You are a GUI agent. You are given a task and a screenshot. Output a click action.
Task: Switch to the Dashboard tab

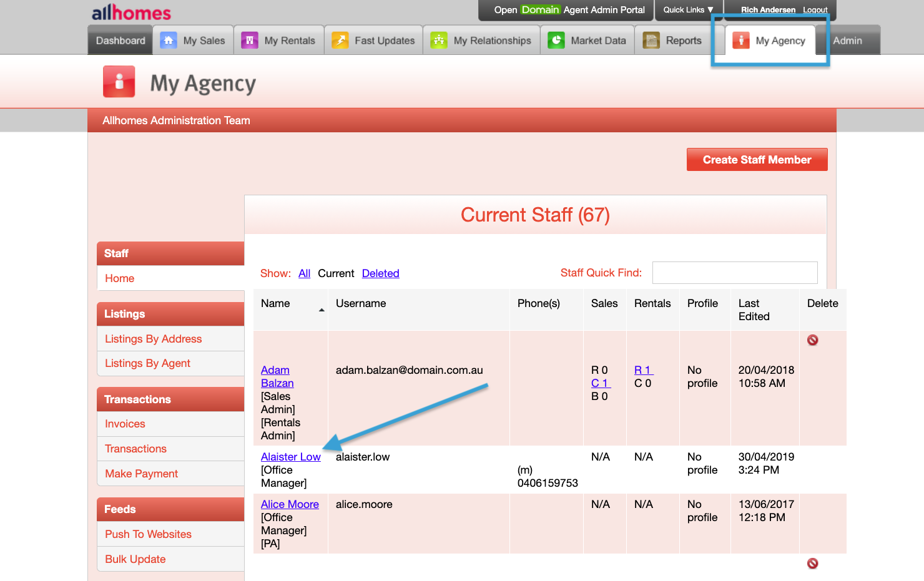(120, 39)
